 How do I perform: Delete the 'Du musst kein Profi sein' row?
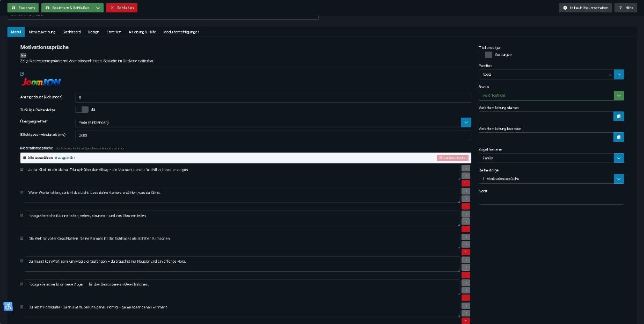465,275
